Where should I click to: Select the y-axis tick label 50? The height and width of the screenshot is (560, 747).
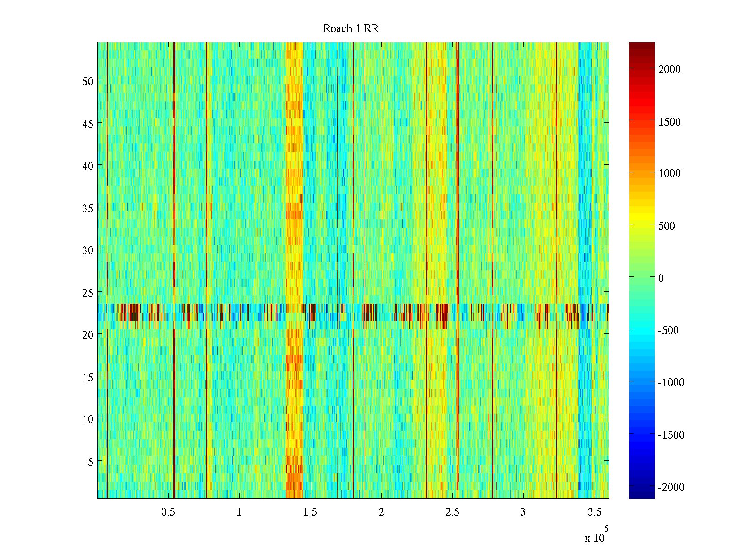[x=88, y=82]
